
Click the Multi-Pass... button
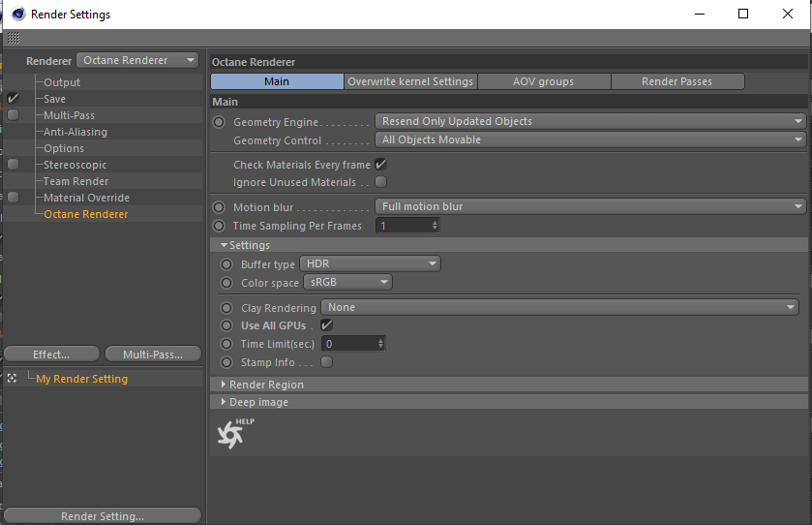click(x=153, y=355)
